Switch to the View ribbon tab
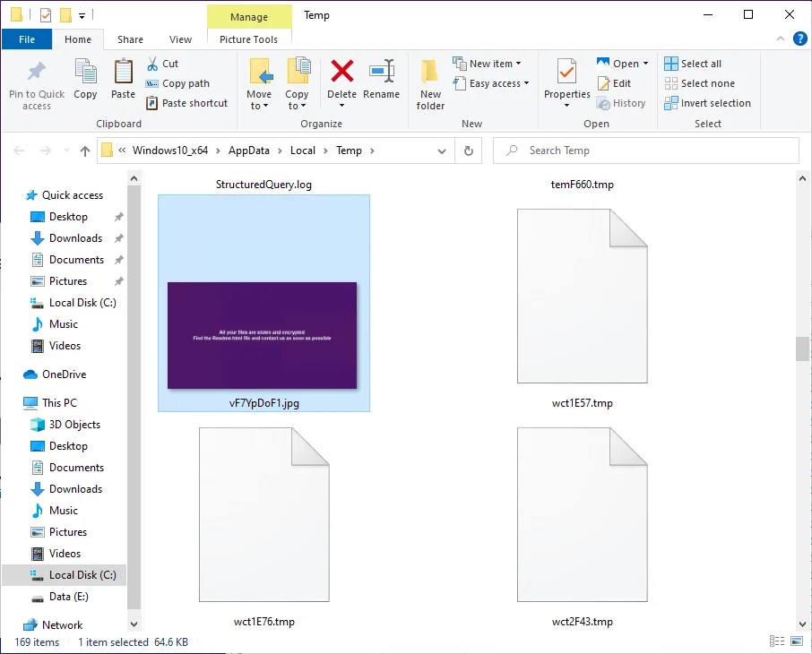This screenshot has height=654, width=812. click(180, 39)
